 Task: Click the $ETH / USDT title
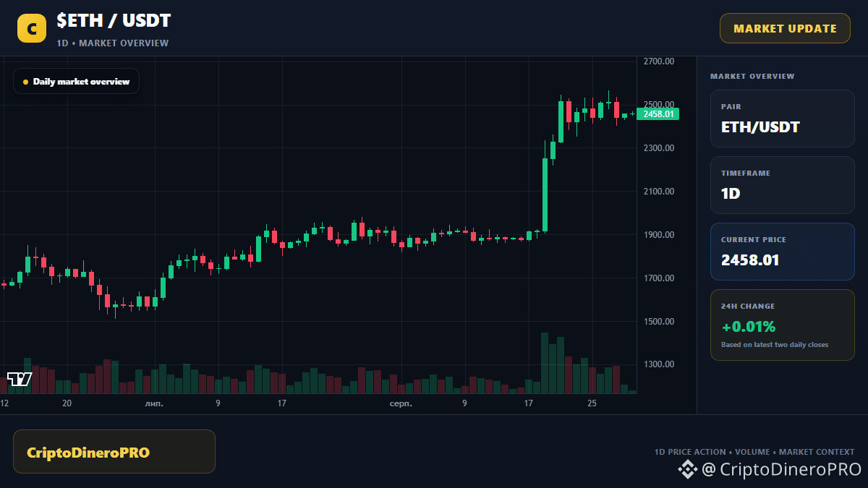click(x=114, y=21)
